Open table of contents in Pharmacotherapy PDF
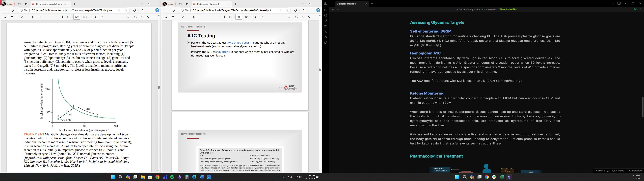Viewport: 644px width, 181px height. coord(5,17)
